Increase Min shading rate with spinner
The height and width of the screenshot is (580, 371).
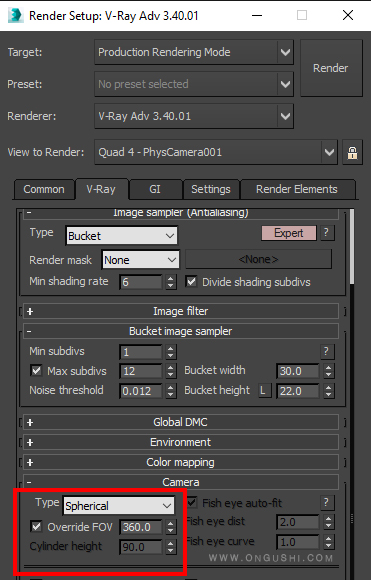(x=170, y=278)
